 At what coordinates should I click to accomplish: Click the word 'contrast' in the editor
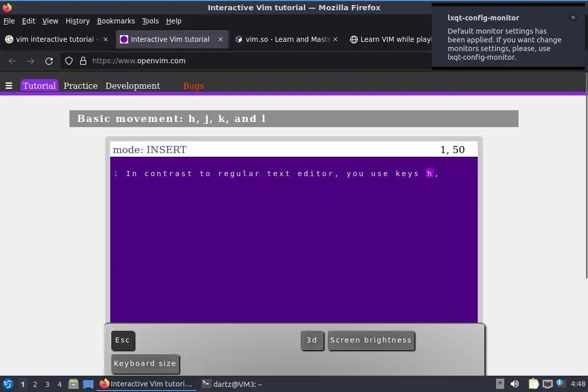point(168,174)
